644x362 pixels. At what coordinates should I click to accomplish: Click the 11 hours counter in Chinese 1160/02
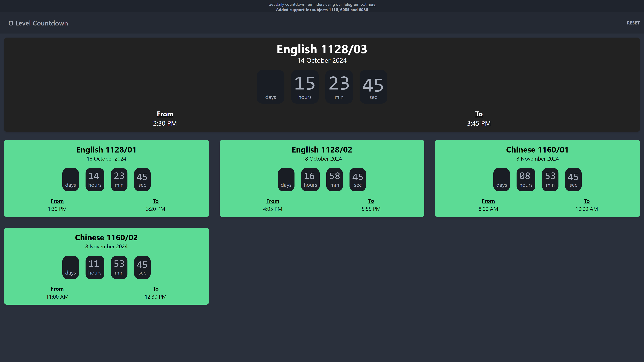point(95,268)
